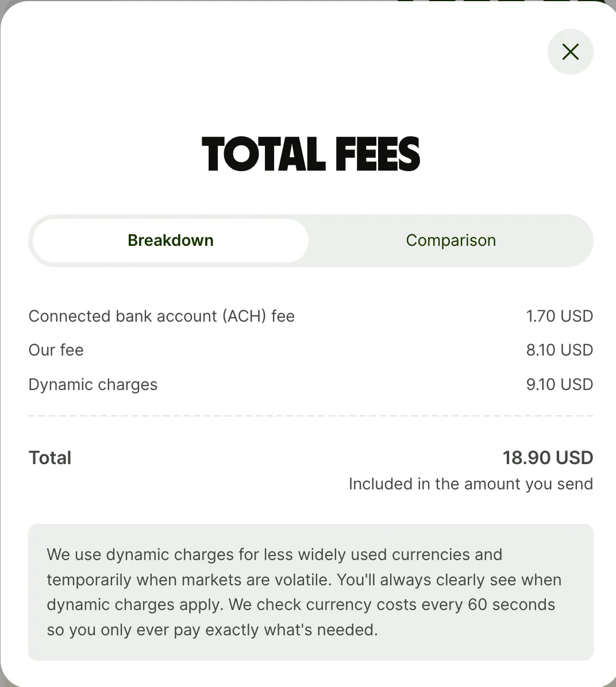The image size is (616, 687).
Task: Click the dashed divider above the Total row
Action: [311, 415]
